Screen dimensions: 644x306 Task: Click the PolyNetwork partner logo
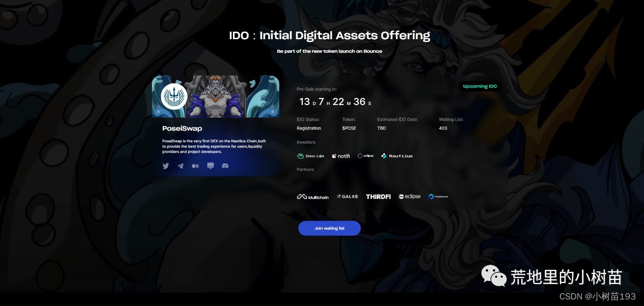click(438, 196)
